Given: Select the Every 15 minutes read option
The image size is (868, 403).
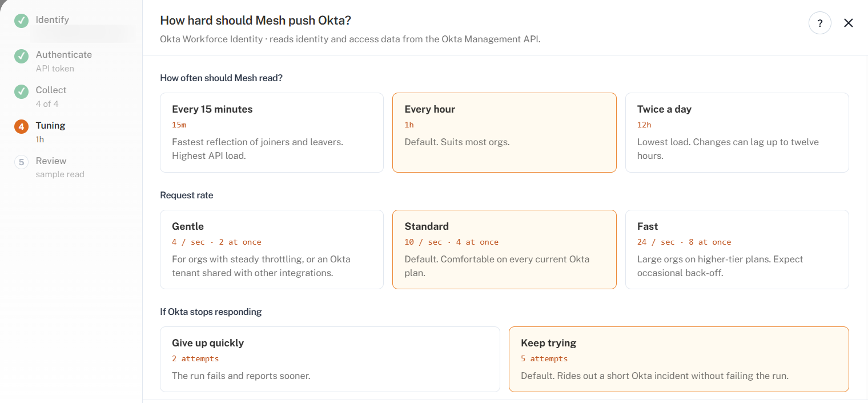Looking at the screenshot, I should (x=272, y=133).
